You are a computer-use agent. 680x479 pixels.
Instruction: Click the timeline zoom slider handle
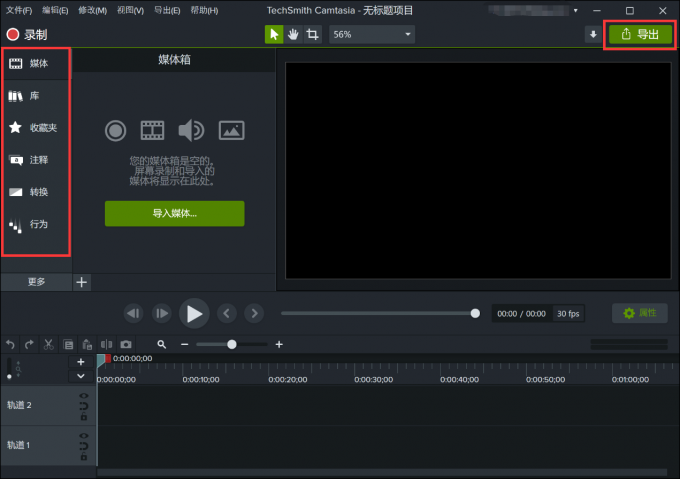[232, 345]
